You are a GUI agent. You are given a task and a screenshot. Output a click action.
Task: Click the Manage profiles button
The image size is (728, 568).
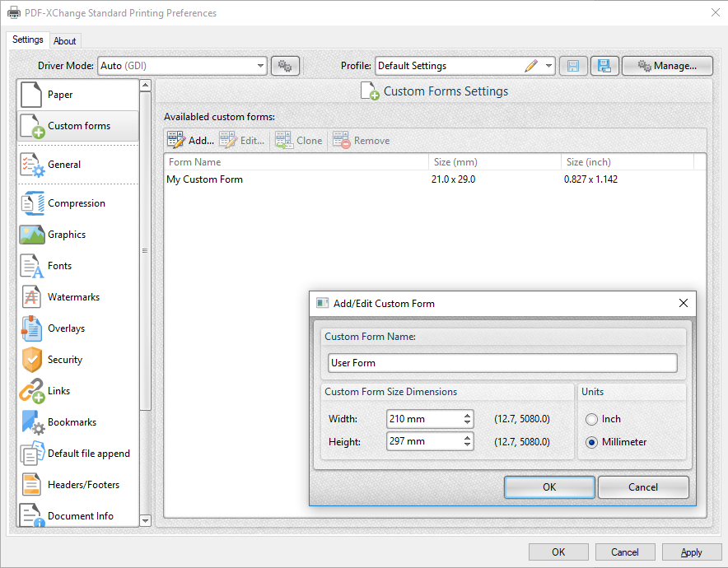click(x=667, y=66)
